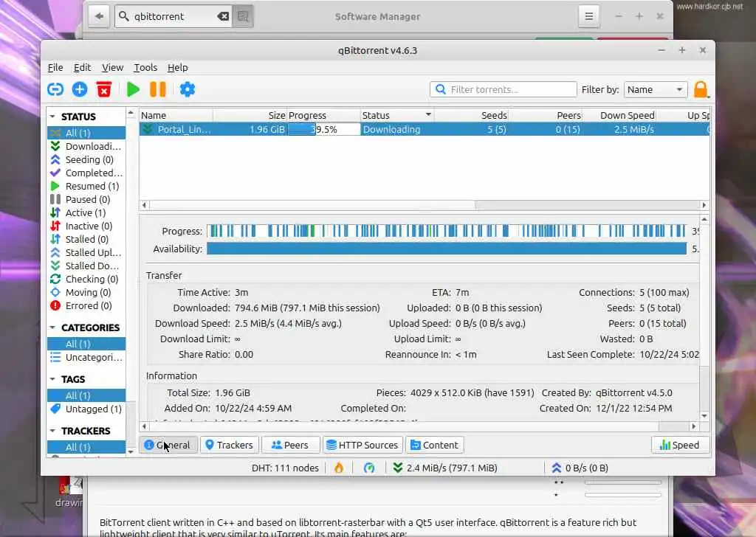This screenshot has height=537, width=756.
Task: Select Stalled Uploading status filter
Action: coord(86,252)
